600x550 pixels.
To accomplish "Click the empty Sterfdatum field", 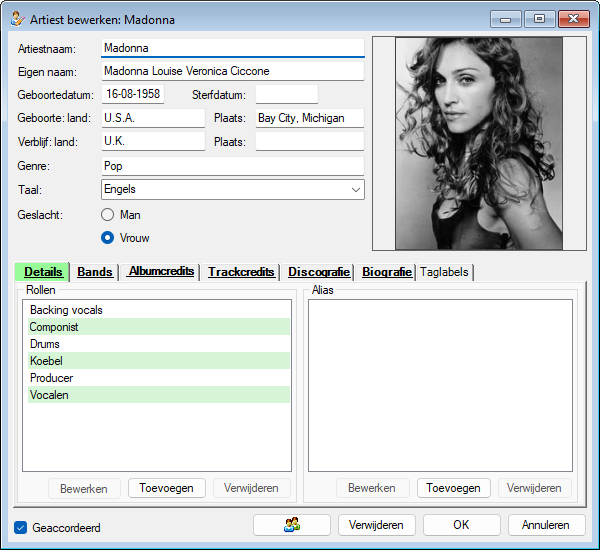I will coord(287,94).
